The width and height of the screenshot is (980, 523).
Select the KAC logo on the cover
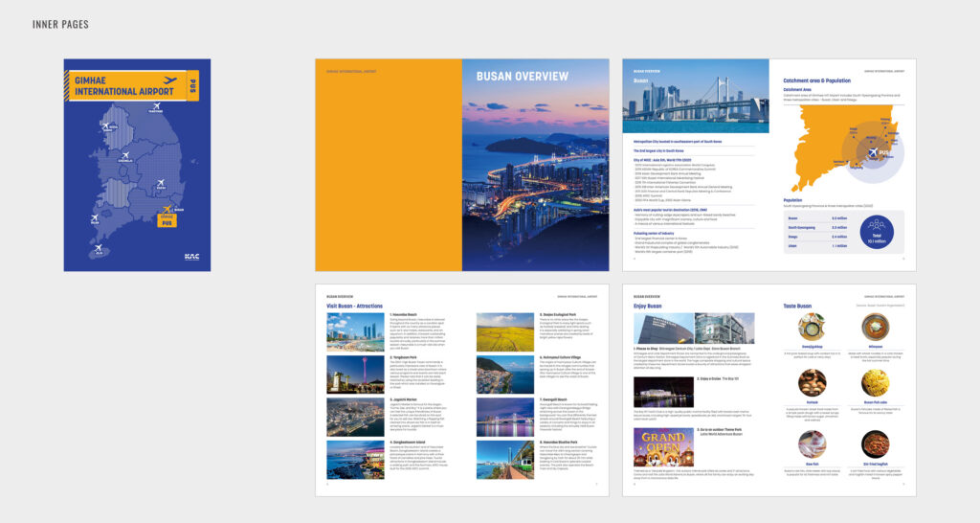pyautogui.click(x=191, y=256)
